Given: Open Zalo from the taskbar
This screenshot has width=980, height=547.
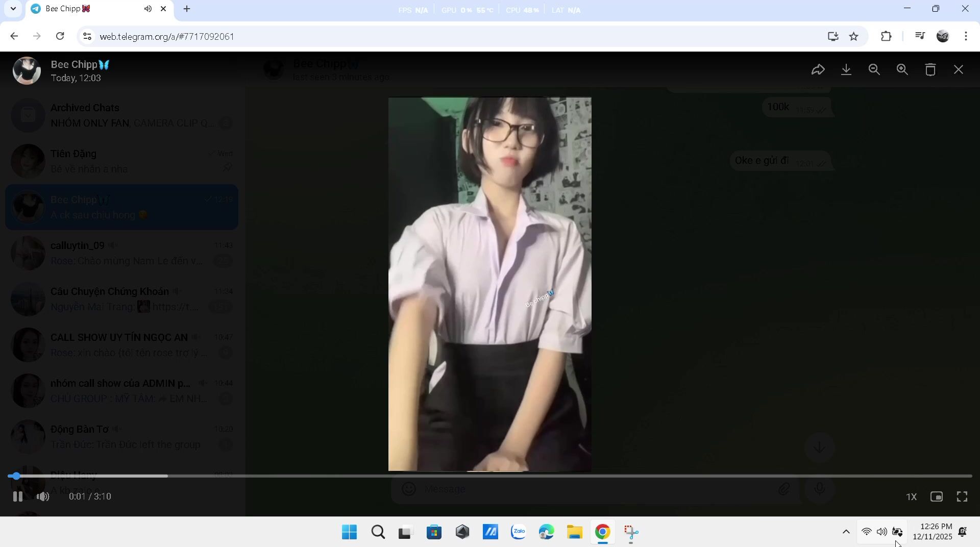Looking at the screenshot, I should point(519,532).
